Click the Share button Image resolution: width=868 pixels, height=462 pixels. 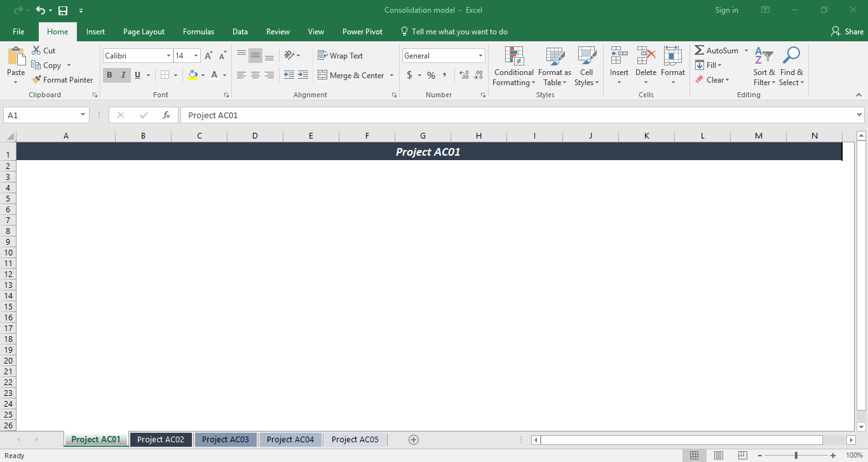click(847, 32)
